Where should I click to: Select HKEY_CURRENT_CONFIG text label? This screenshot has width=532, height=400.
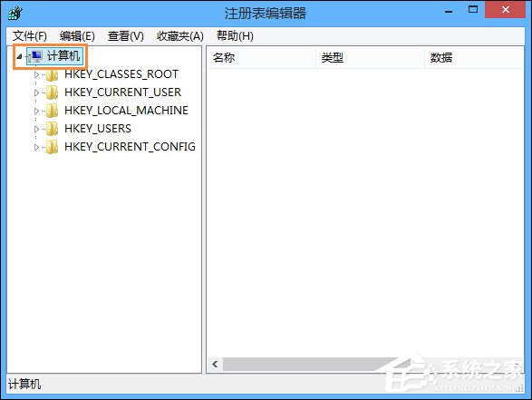tap(130, 147)
